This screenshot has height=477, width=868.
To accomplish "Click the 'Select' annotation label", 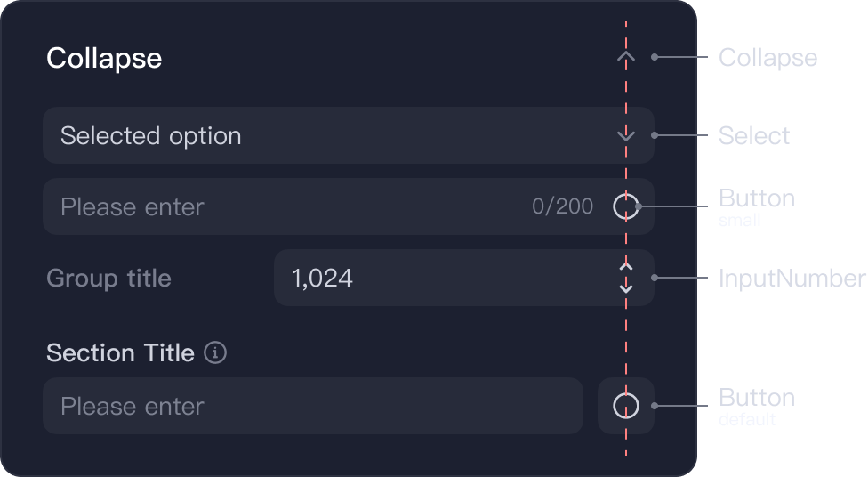I will 754,136.
